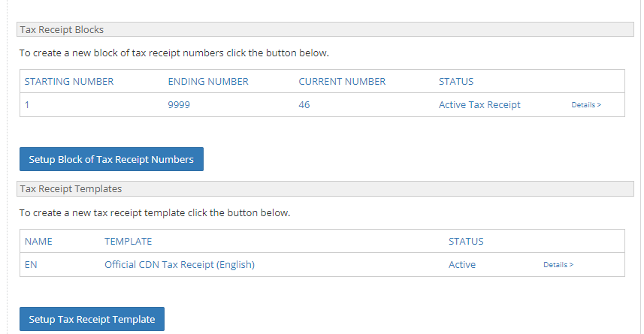Open Details for the EN template
The width and height of the screenshot is (644, 334).
(558, 265)
